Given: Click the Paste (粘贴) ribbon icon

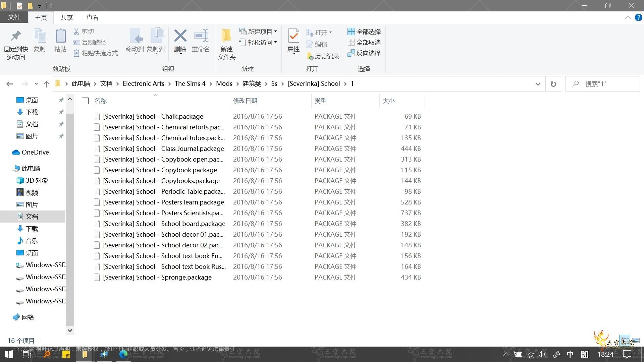Looking at the screenshot, I should point(60,40).
